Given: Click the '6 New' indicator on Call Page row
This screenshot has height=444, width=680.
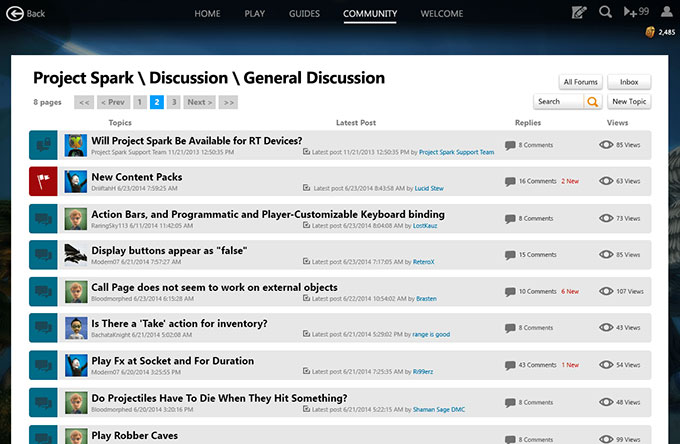Looking at the screenshot, I should click(570, 291).
